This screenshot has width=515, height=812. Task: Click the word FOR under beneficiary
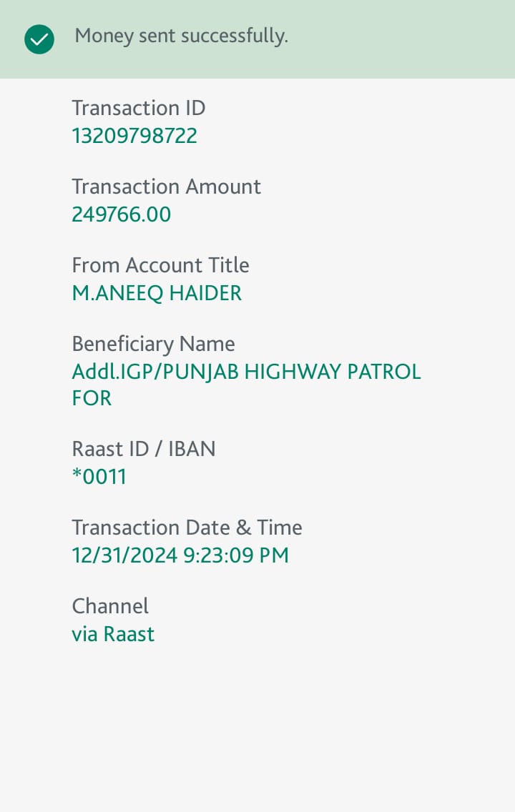pos(92,398)
